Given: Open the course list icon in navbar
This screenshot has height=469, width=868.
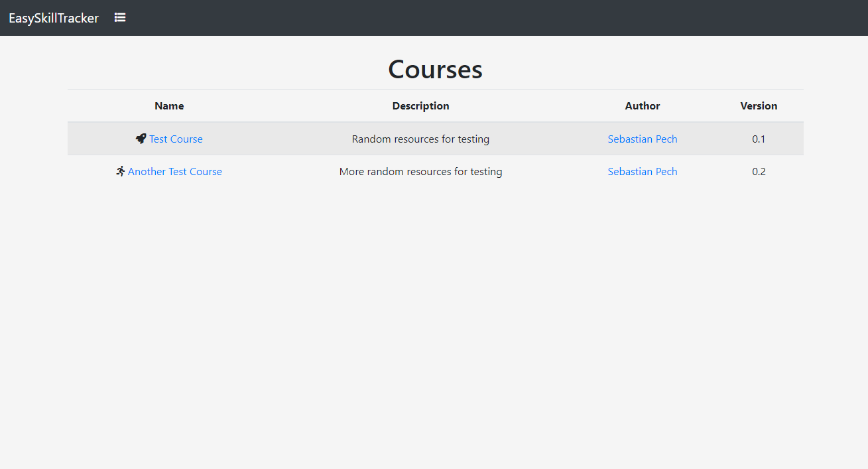Looking at the screenshot, I should click(x=120, y=17).
